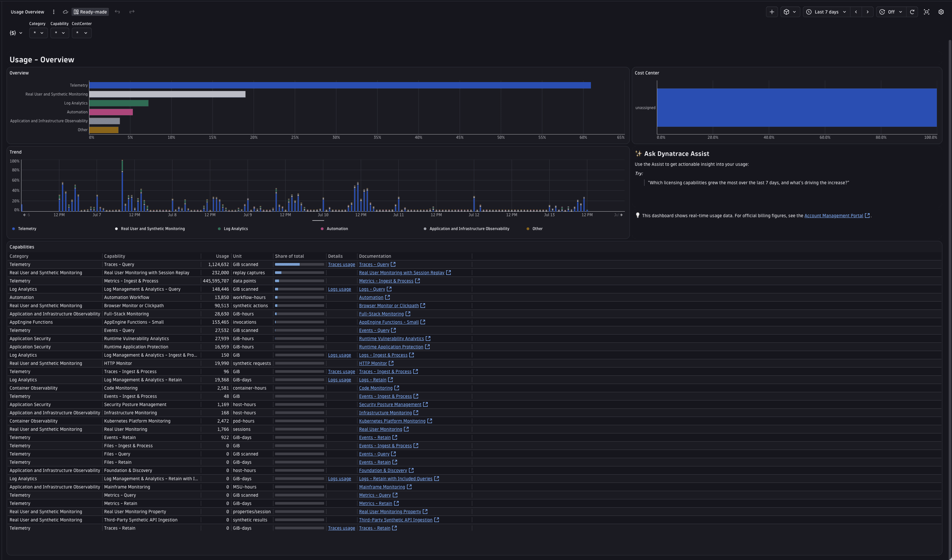Open the auto-refresh Off dropdown

[891, 12]
